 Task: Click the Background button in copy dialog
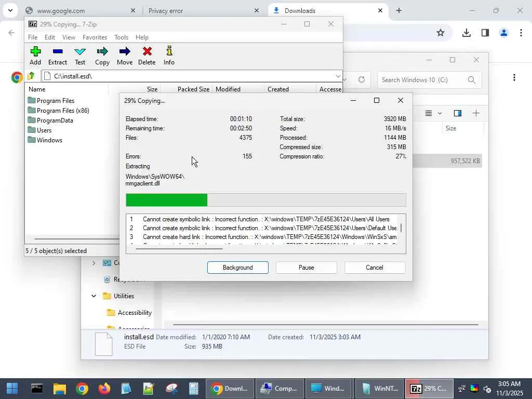(238, 268)
